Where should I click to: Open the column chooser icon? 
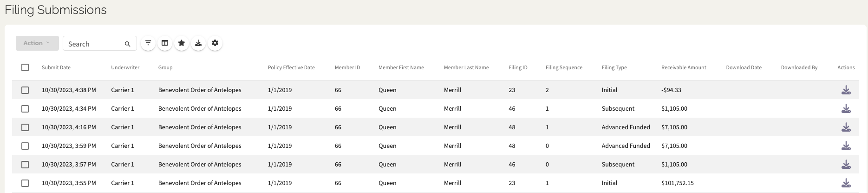(165, 43)
